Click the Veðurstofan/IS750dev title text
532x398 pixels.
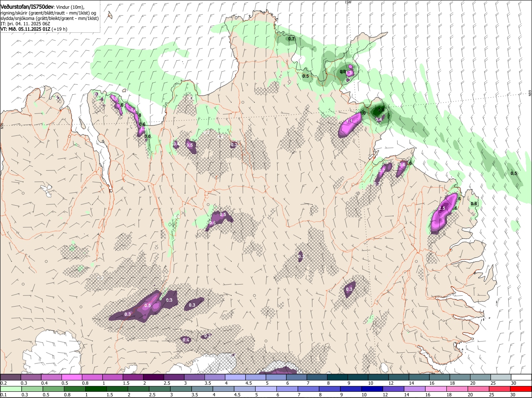pyautogui.click(x=27, y=7)
